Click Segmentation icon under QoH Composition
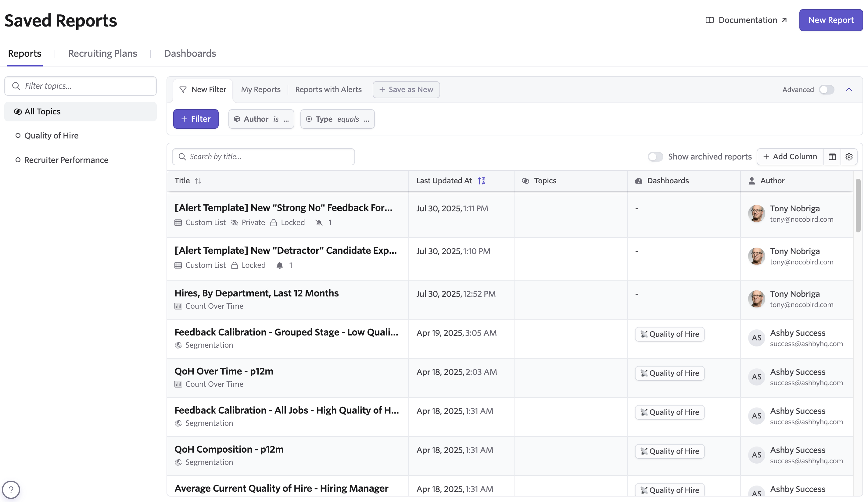This screenshot has width=868, height=502. coord(178,462)
